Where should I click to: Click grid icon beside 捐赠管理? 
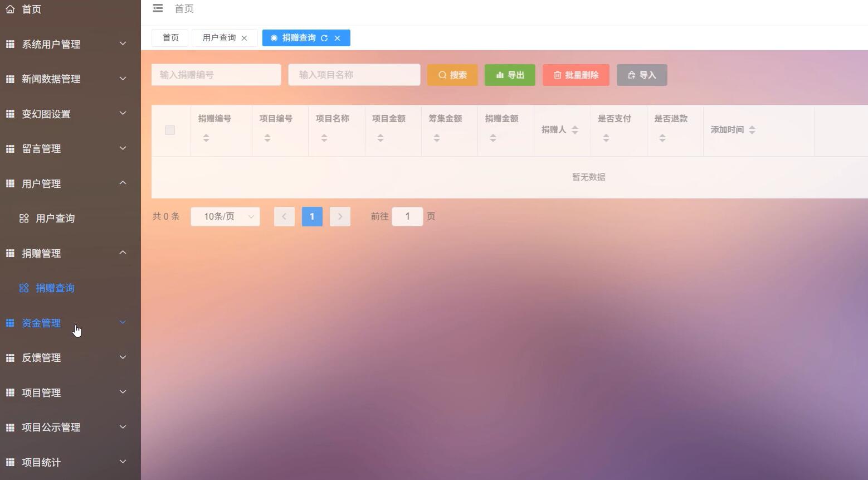tap(10, 253)
